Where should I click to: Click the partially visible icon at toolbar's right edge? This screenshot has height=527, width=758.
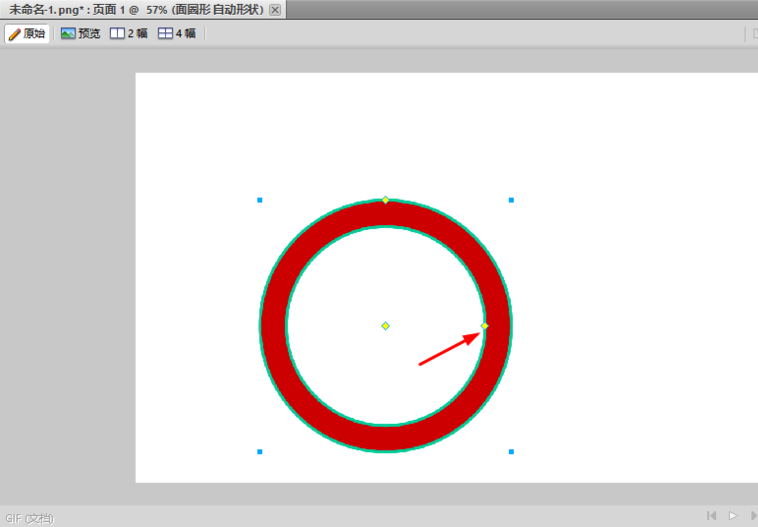click(755, 33)
